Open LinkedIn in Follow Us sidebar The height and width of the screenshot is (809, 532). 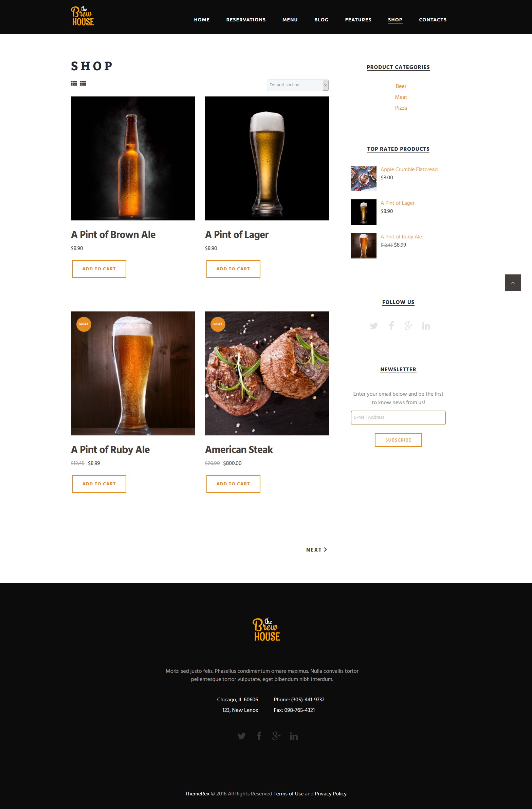coord(426,326)
